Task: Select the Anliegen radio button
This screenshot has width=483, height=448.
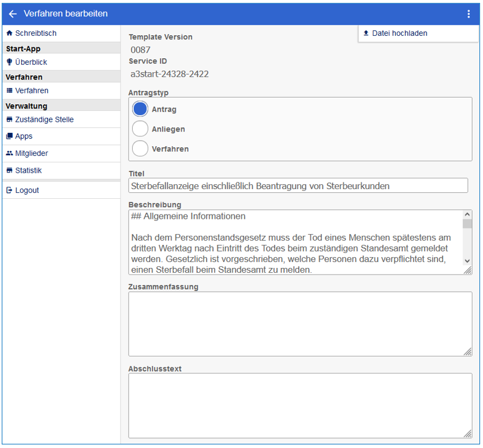Action: point(140,129)
